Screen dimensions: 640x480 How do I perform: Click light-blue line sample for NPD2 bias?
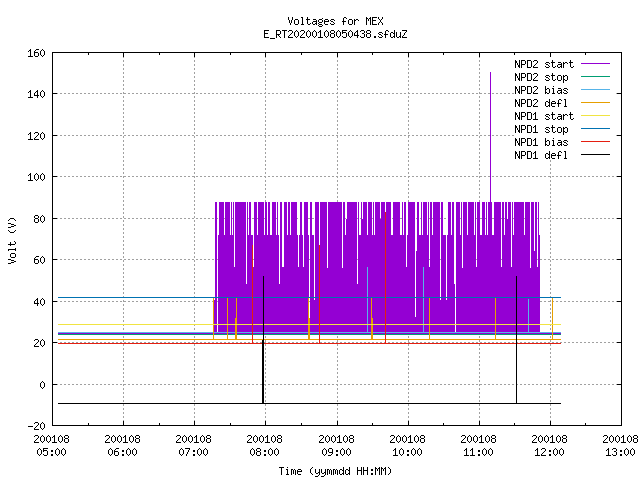click(596, 90)
